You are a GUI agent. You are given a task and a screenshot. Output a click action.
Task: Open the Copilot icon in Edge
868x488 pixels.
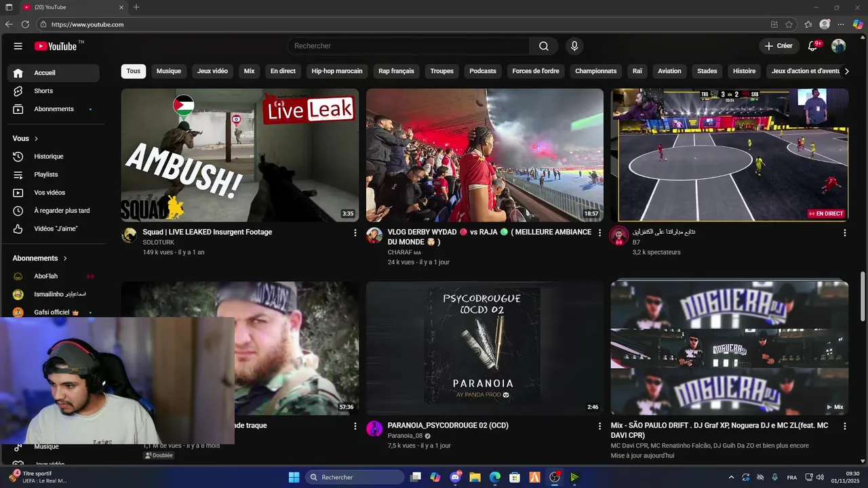click(x=858, y=24)
